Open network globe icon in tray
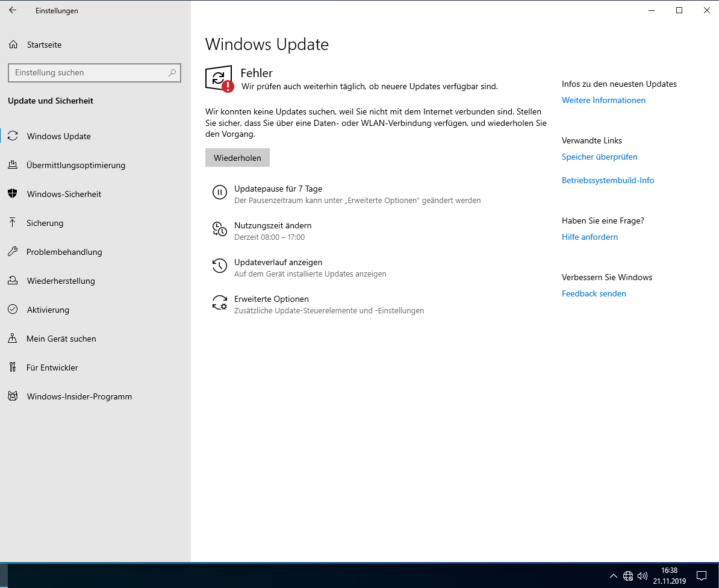 click(628, 575)
